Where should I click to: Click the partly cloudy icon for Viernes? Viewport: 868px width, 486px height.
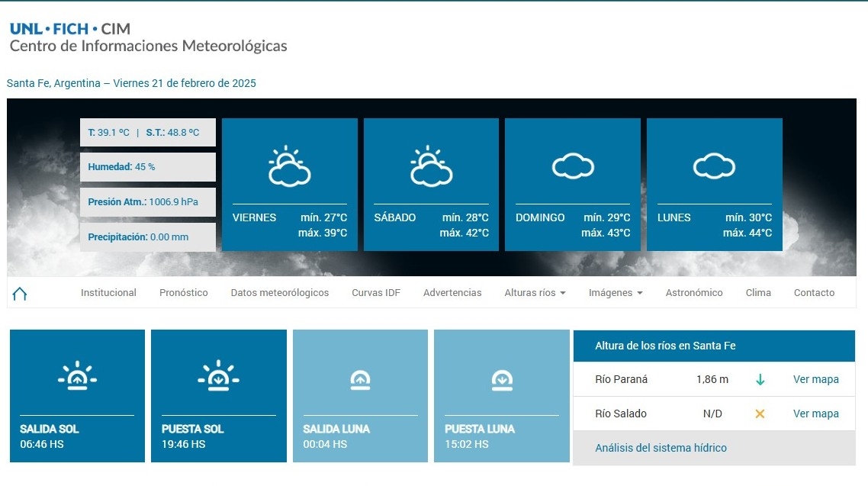click(x=289, y=167)
